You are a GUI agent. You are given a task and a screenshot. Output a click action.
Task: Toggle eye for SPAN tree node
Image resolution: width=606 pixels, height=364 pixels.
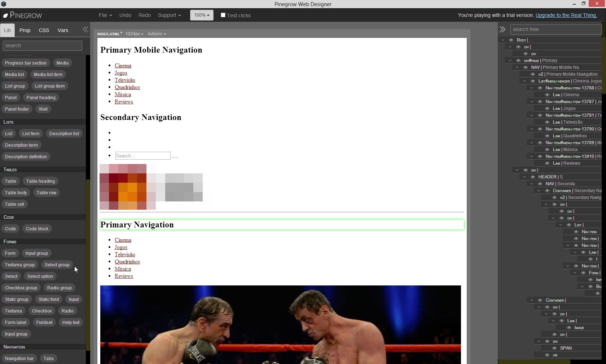point(554,348)
